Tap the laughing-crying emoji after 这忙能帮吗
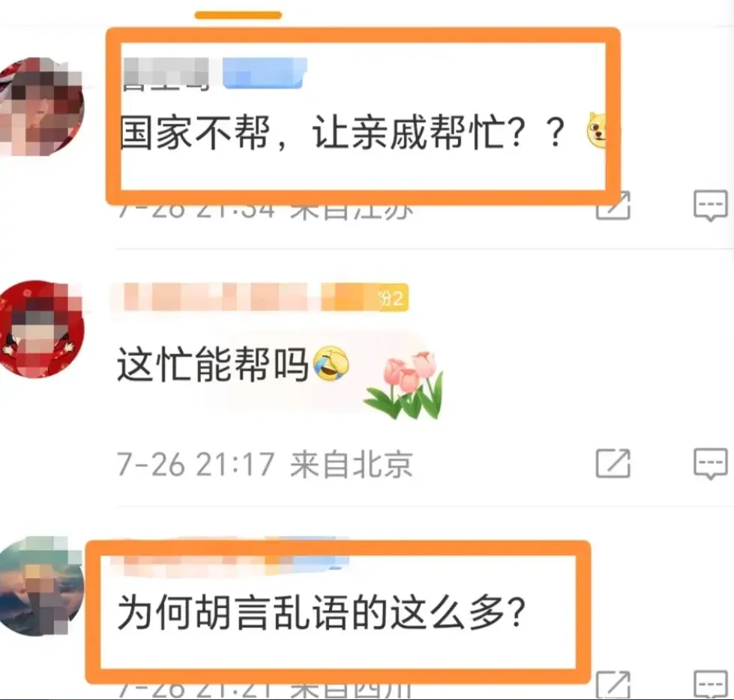The height and width of the screenshot is (700, 734). (x=331, y=363)
